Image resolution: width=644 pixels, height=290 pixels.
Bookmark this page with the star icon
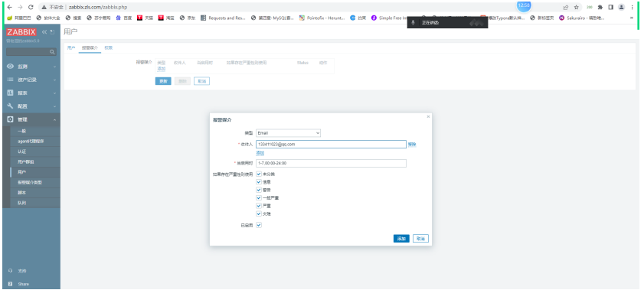click(x=577, y=7)
